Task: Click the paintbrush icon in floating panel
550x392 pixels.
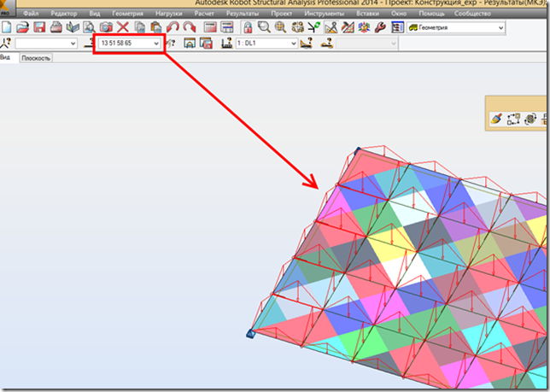Action: 496,119
